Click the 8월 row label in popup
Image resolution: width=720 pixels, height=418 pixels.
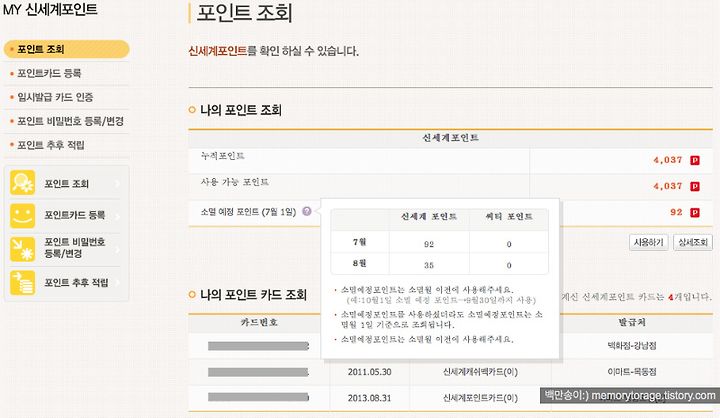(360, 263)
